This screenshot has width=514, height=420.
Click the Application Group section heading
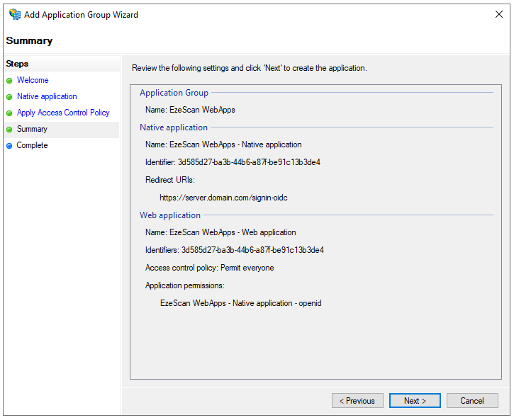174,93
